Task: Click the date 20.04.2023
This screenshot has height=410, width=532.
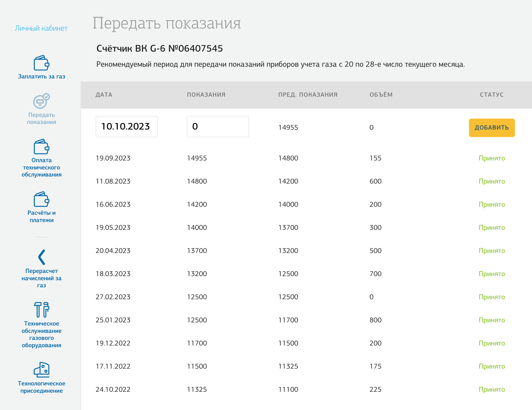Action: (113, 251)
